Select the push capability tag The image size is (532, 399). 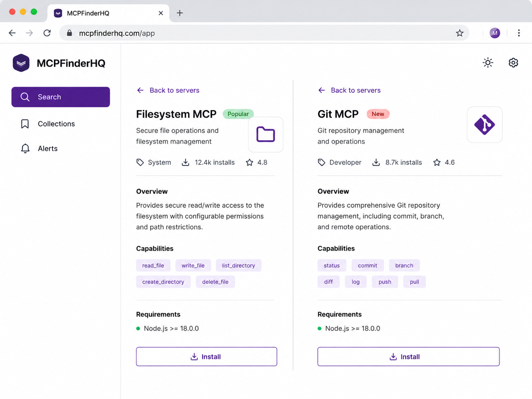385,282
